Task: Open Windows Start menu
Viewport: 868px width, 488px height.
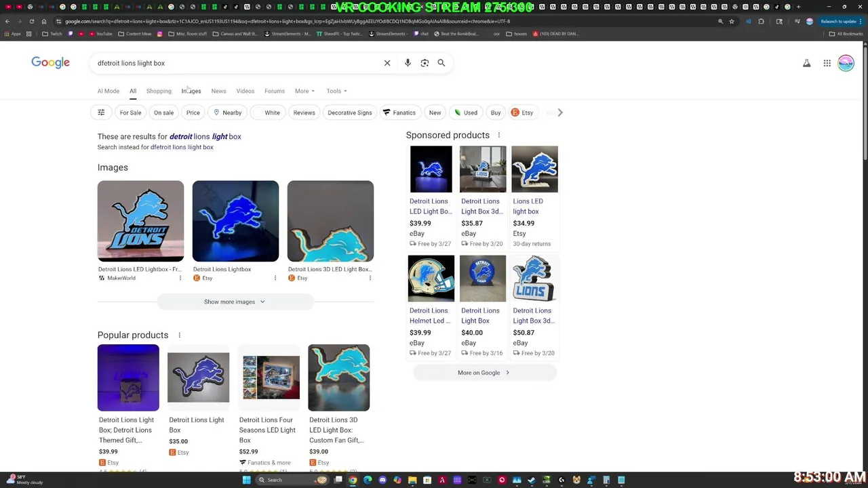Action: pos(246,480)
